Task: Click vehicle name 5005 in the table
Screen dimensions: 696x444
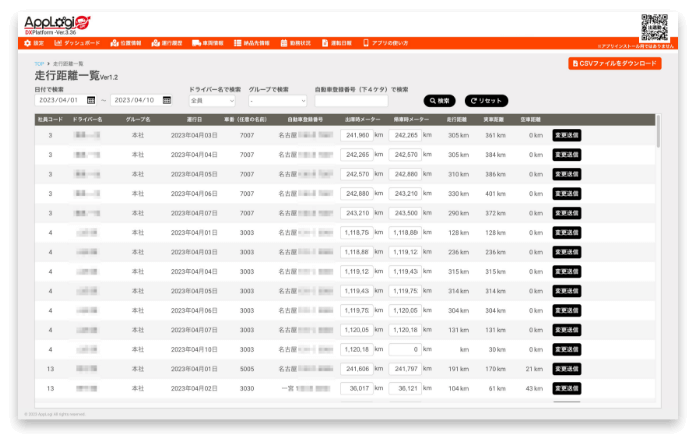Action: pos(247,369)
